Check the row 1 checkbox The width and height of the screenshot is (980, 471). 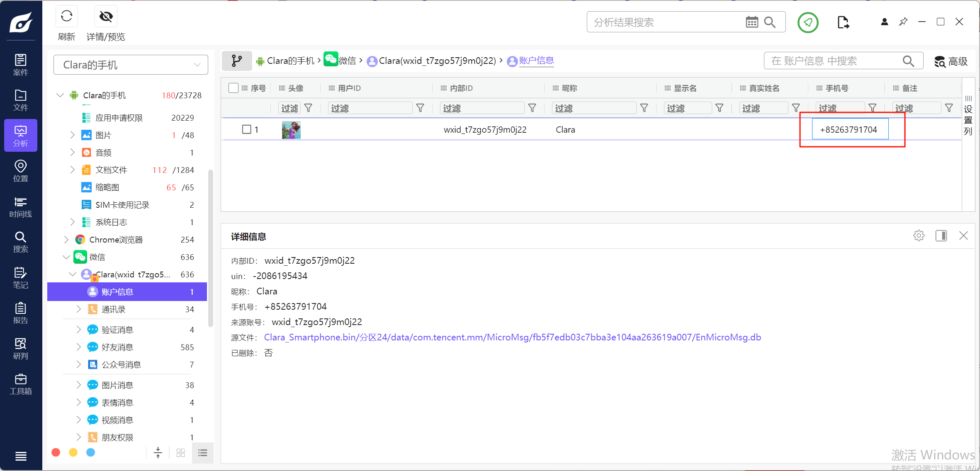tap(247, 129)
